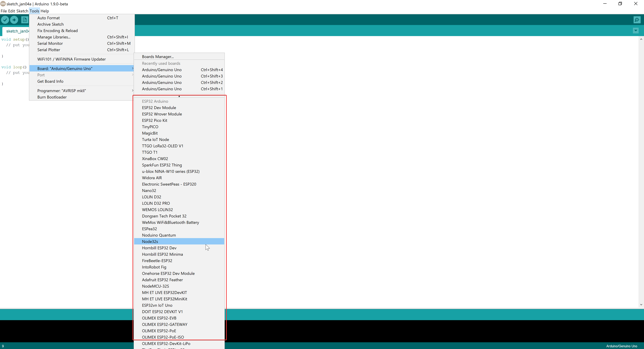Open Serial Plotter menu entry

tap(82, 50)
